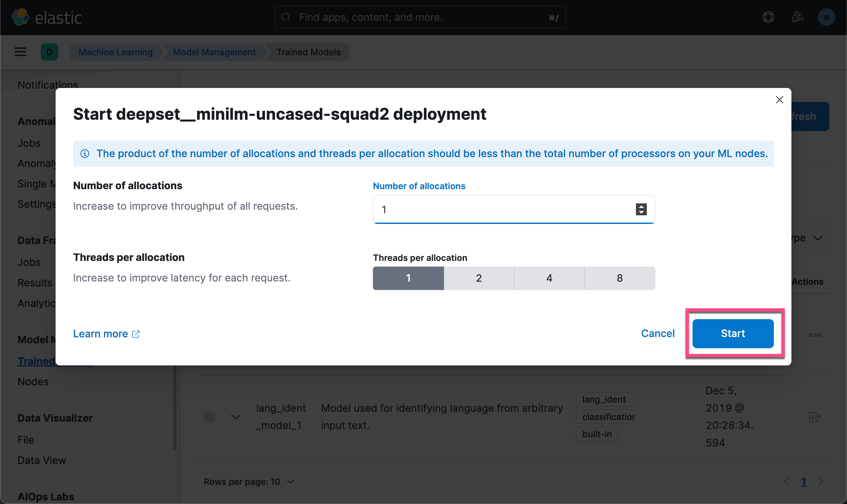Screen dimensions: 847x504
Task: Open the user avatar menu
Action: pyautogui.click(x=826, y=17)
